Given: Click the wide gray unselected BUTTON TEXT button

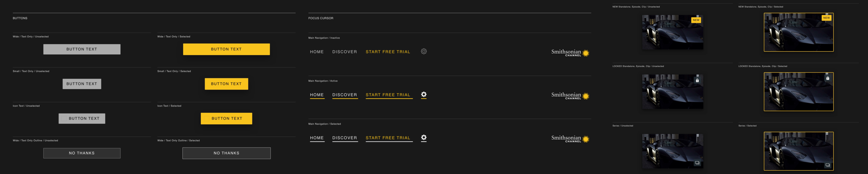Looking at the screenshot, I should pos(82,49).
